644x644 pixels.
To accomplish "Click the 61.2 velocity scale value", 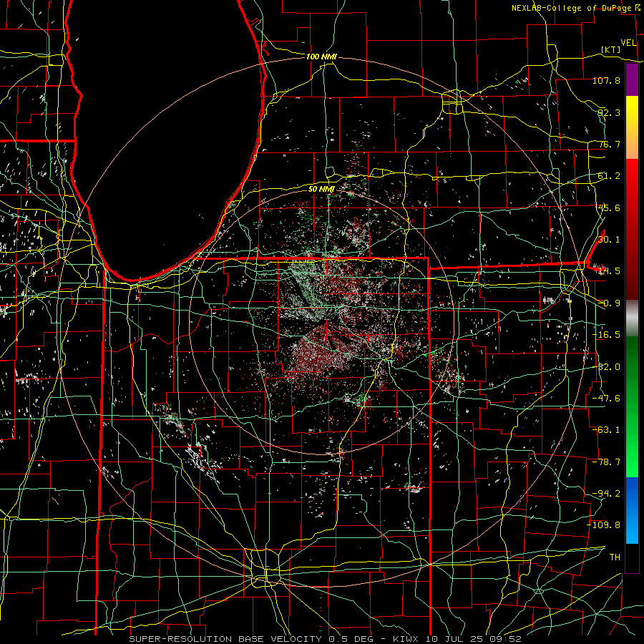I will pos(609,176).
